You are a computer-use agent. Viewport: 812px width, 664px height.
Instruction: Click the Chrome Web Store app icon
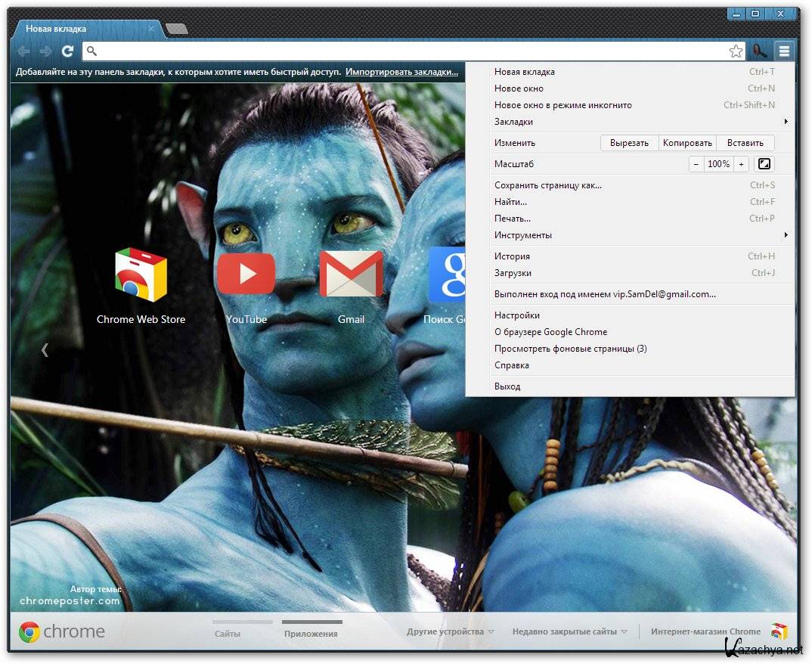(x=141, y=275)
